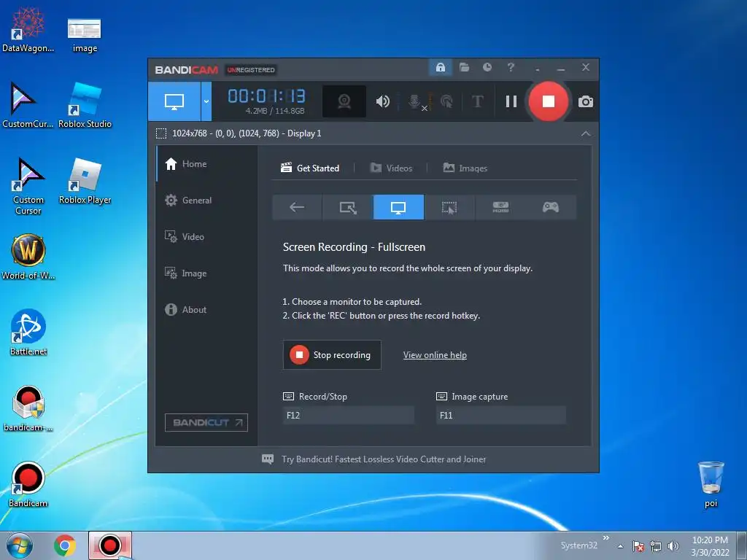
Task: Toggle the webcam overlay icon
Action: [x=344, y=101]
